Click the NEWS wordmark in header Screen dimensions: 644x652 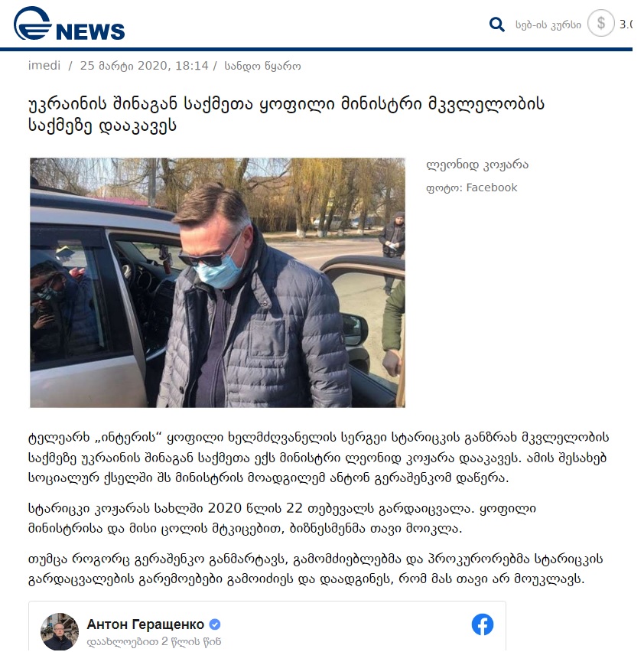tap(90, 31)
